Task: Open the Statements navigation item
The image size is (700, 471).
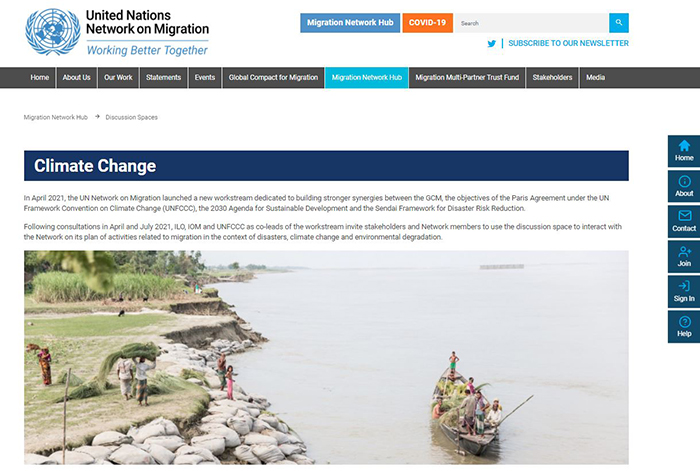Action: pyautogui.click(x=163, y=78)
